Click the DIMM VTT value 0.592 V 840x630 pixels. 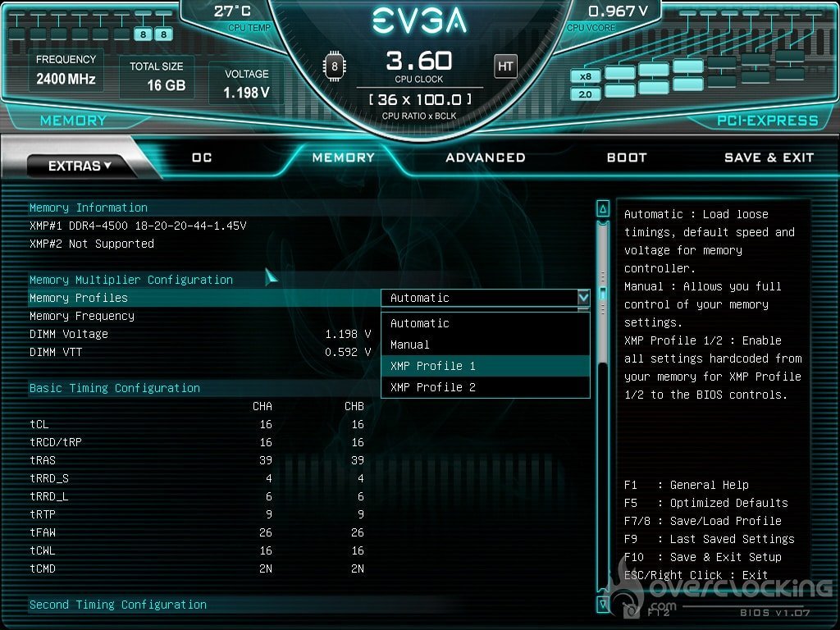(x=348, y=352)
